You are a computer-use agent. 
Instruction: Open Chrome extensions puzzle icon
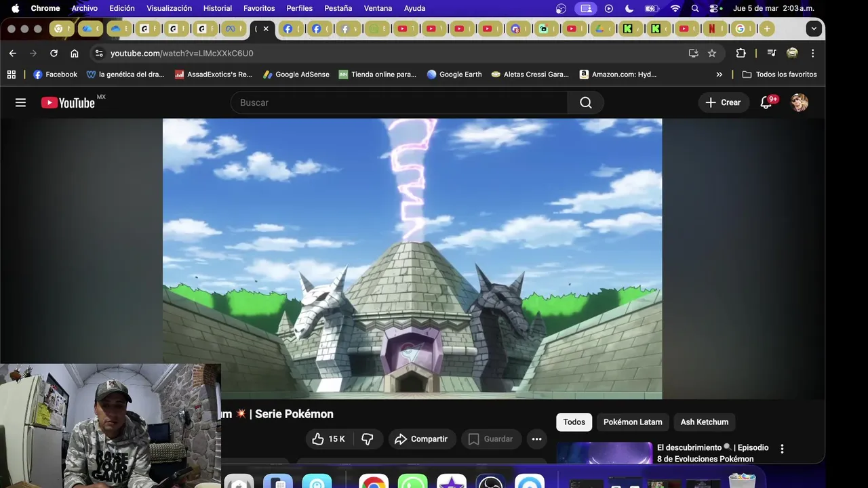pyautogui.click(x=741, y=53)
